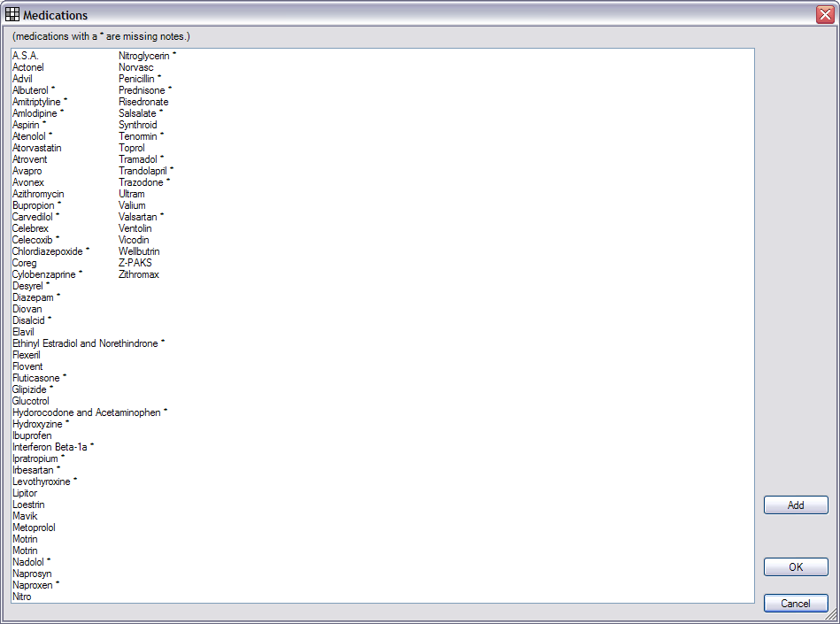Select Celecoxib entry

(x=36, y=240)
